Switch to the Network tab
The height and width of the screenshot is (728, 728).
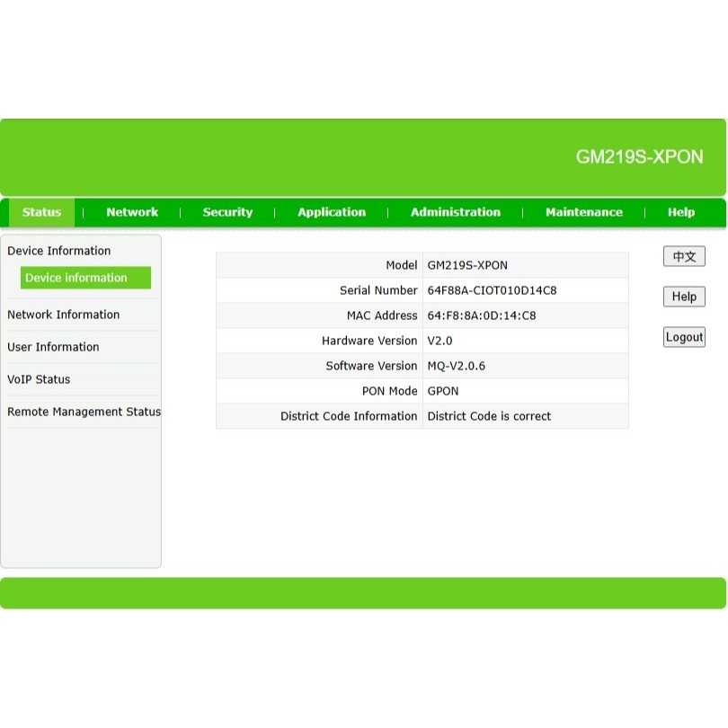click(132, 212)
